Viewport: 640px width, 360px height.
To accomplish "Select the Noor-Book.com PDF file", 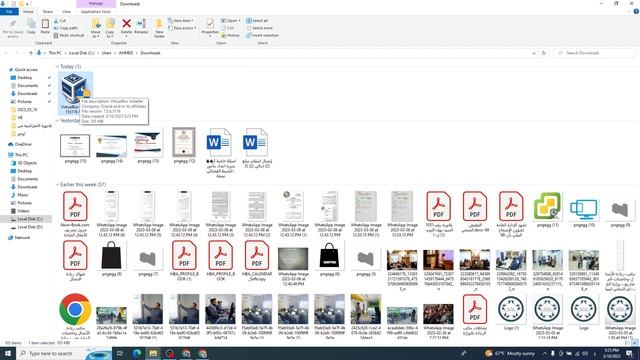I will 75,214.
